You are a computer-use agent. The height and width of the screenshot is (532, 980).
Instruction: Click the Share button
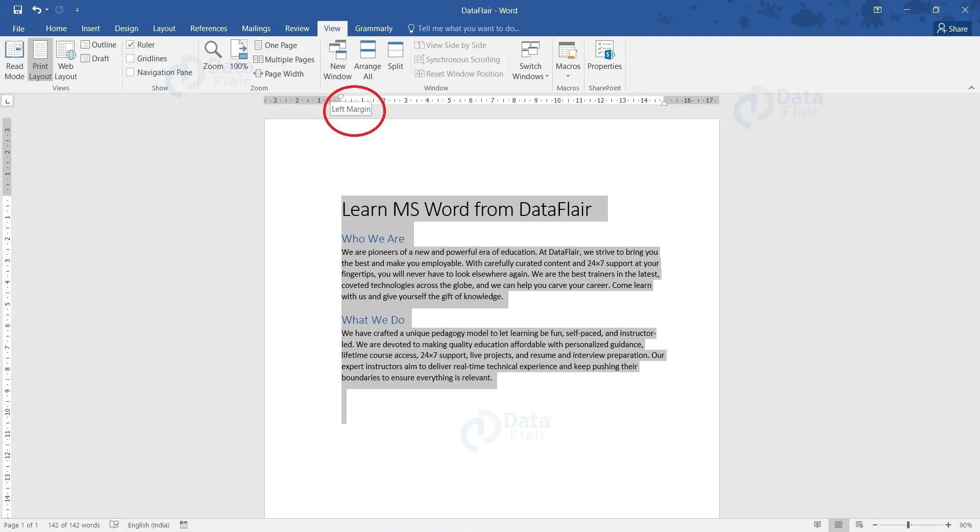coord(952,29)
